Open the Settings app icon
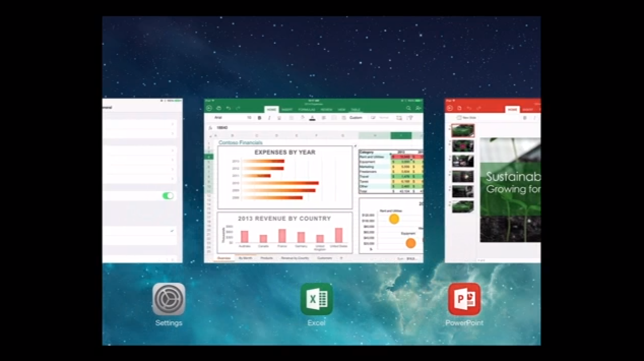The image size is (644, 361). [x=169, y=299]
